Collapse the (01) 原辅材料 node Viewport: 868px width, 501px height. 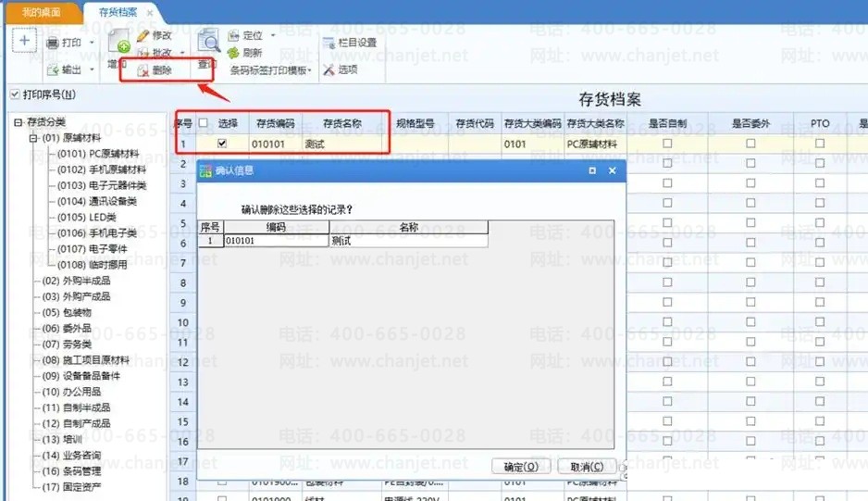click(33, 138)
